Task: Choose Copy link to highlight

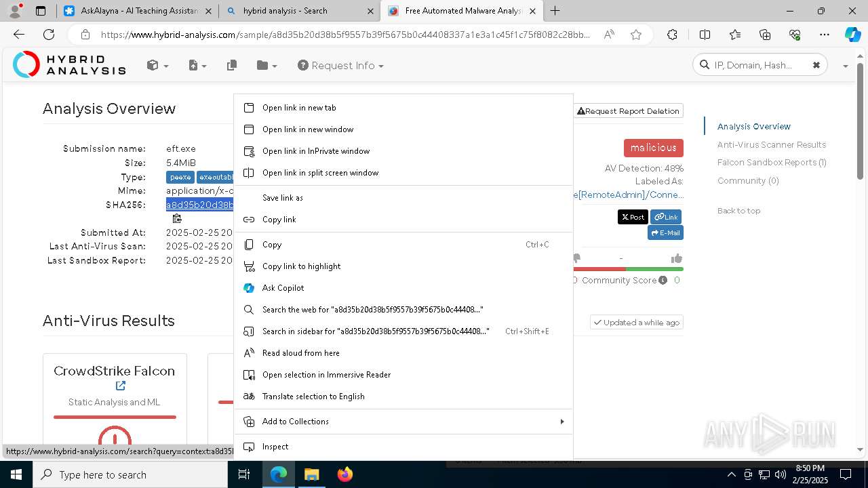Action: coord(403,266)
